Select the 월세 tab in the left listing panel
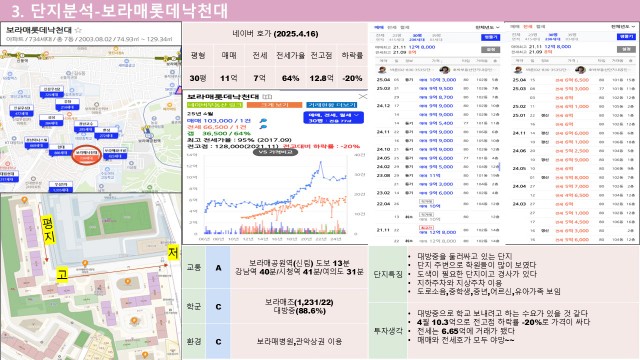640x360 pixels. 404,27
